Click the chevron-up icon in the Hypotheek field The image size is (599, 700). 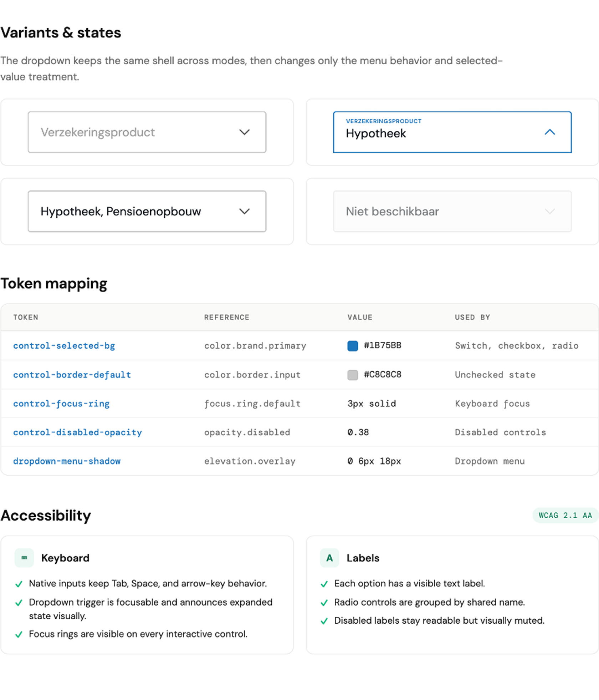pos(550,132)
